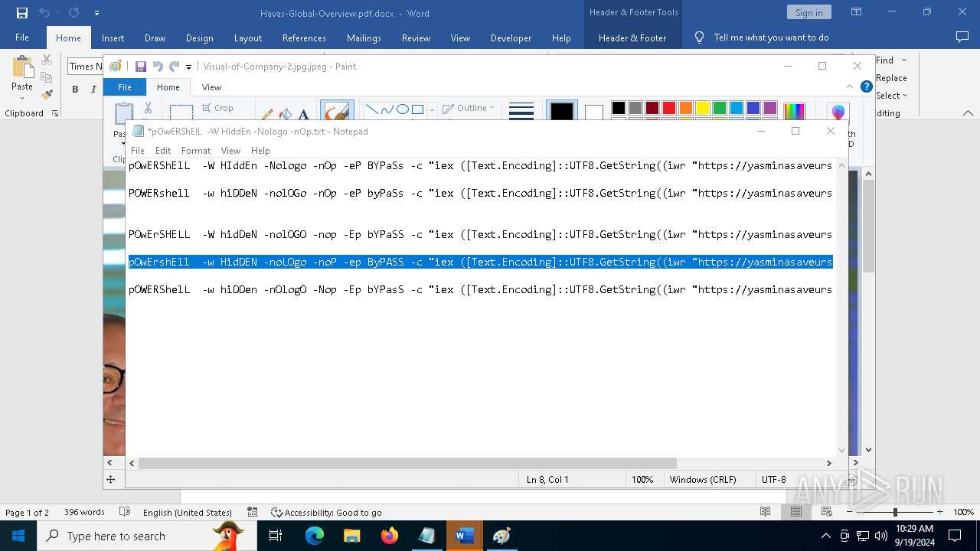Click Replace in Word's Editing group
Viewport: 980px width, 551px height.
[x=891, y=78]
